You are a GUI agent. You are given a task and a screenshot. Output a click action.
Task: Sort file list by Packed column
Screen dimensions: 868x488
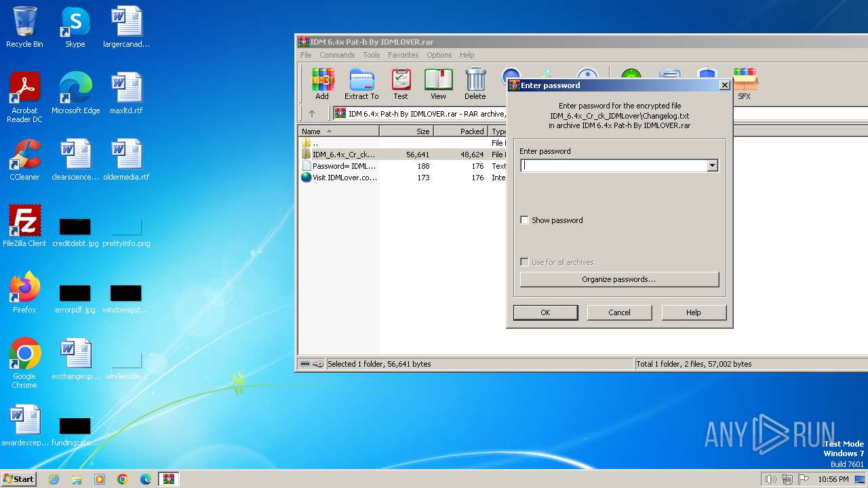461,131
